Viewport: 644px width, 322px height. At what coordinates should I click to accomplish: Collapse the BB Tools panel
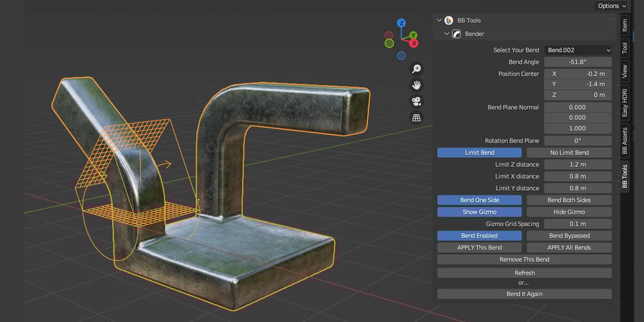[x=440, y=20]
